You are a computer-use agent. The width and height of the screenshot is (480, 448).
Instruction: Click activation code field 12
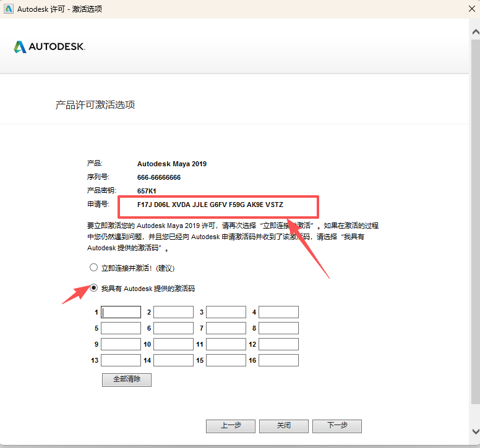[x=278, y=344]
